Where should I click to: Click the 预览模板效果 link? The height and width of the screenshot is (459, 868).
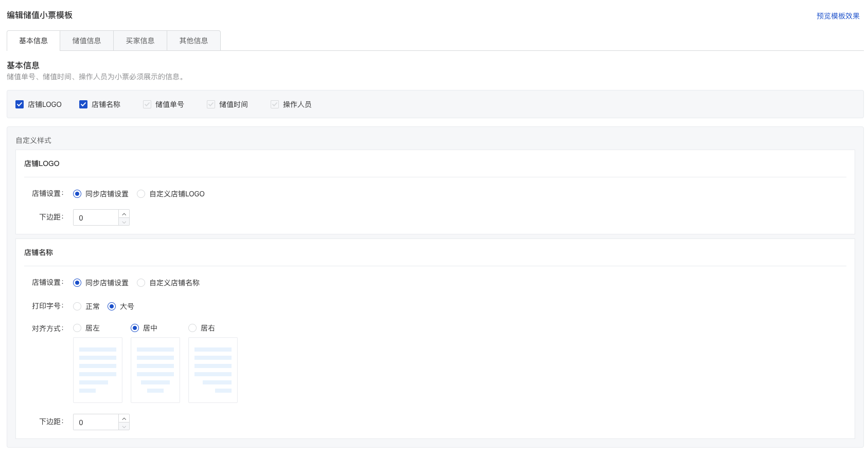[x=838, y=16]
